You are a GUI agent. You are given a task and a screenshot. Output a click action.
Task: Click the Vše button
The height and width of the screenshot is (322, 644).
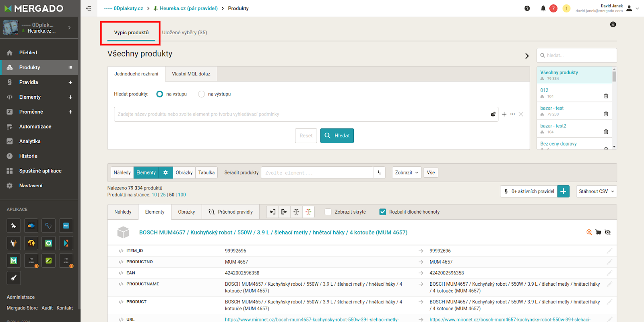click(431, 172)
